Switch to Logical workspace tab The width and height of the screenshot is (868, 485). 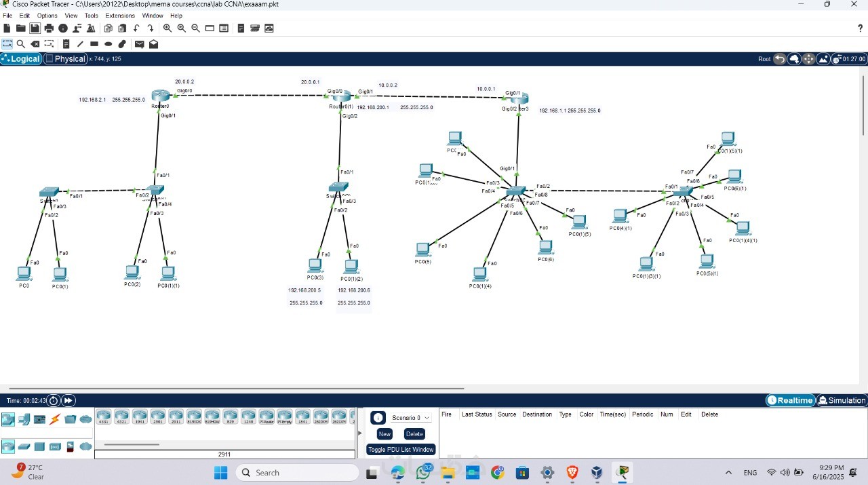(21, 59)
